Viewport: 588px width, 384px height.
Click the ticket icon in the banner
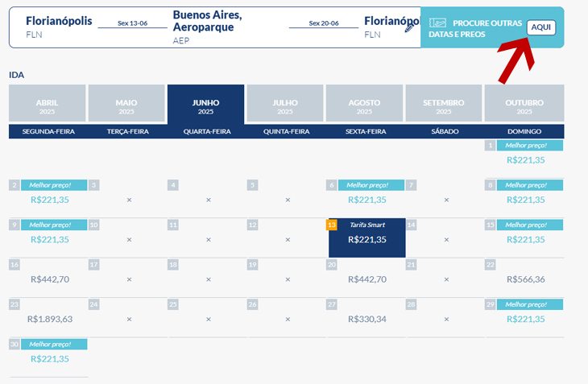coord(437,23)
